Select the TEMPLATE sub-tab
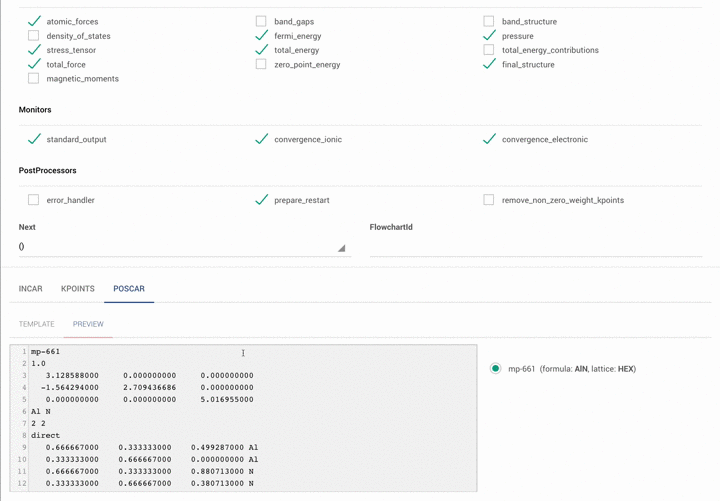This screenshot has height=501, width=720. 37,324
